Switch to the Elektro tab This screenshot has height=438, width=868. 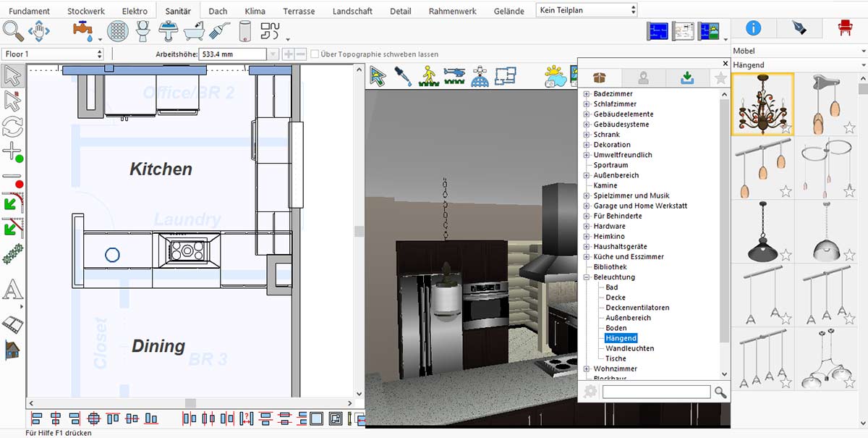point(135,11)
